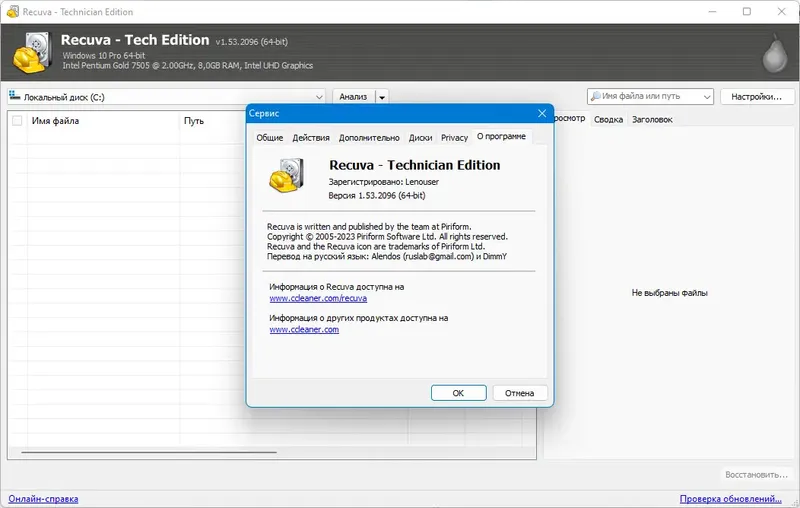Click the Recuva title bar app icon

pos(13,11)
